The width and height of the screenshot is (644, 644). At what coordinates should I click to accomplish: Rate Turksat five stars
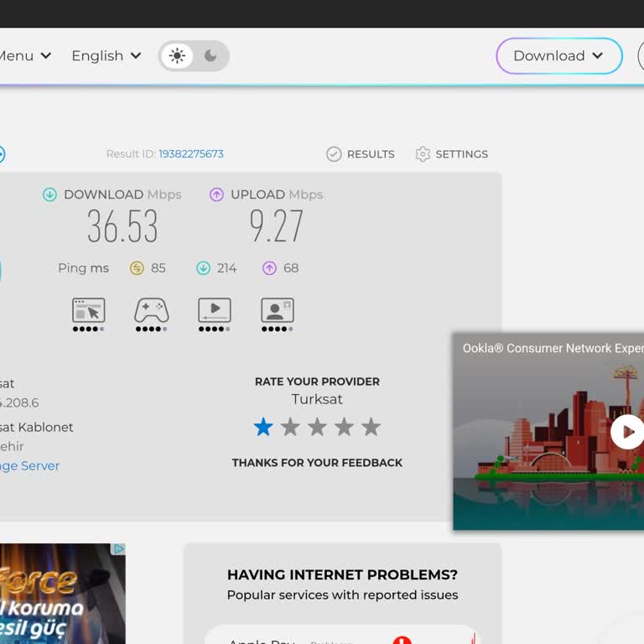tap(371, 427)
